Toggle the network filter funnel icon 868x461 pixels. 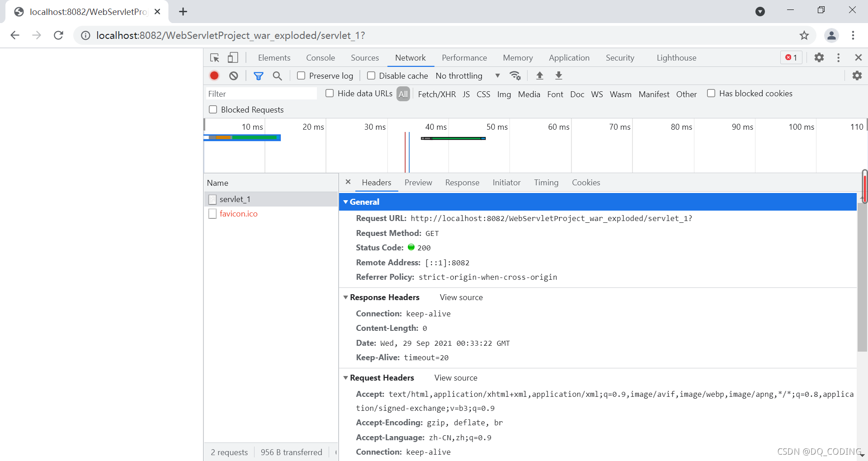pyautogui.click(x=258, y=76)
